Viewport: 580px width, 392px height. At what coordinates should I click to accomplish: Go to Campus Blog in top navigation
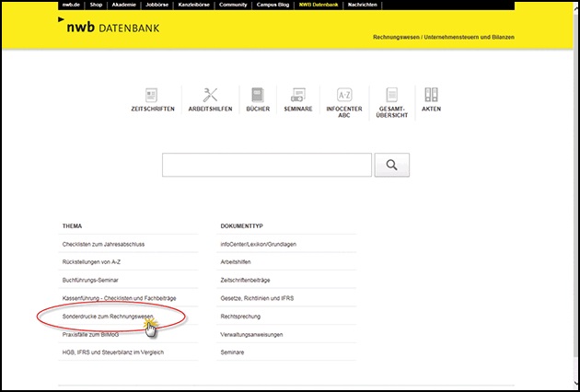point(273,5)
